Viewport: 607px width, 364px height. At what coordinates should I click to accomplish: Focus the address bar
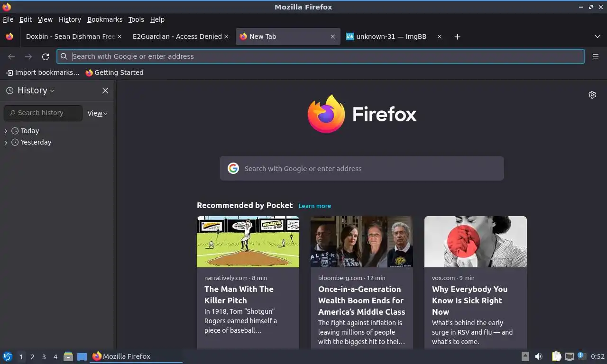[321, 56]
